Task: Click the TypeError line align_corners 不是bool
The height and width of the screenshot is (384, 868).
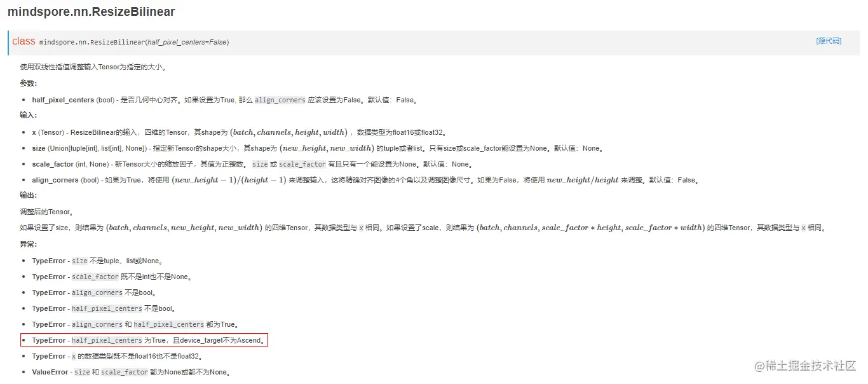Action: [x=94, y=292]
